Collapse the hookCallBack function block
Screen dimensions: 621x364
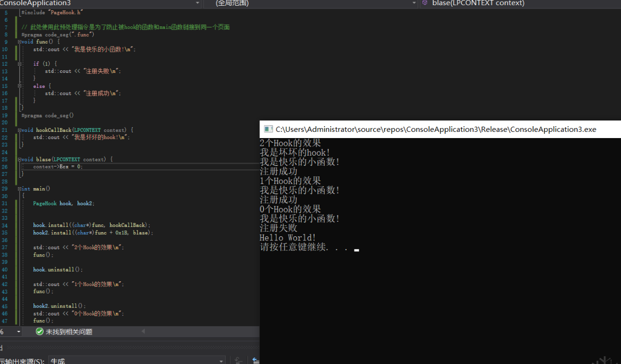20,130
